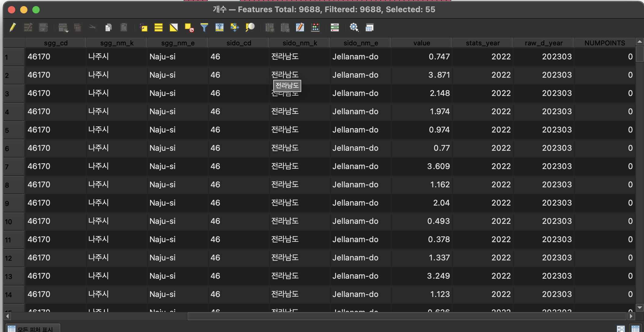644x332 pixels.
Task: Click Select features using an expression icon
Action: 143,28
